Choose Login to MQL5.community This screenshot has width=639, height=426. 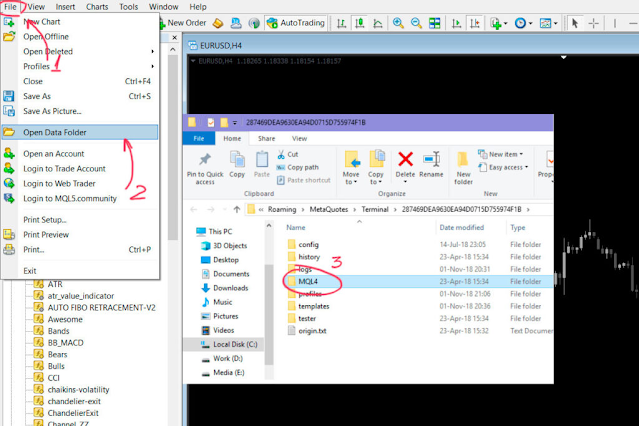(80, 199)
